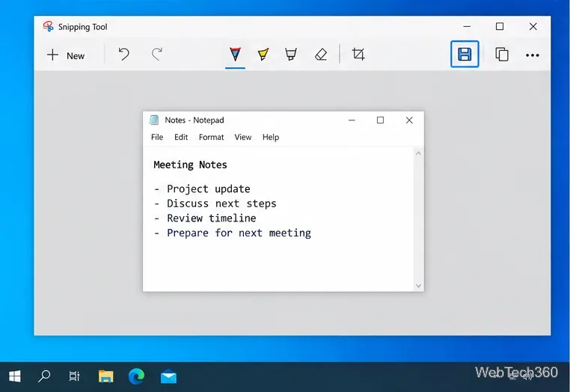The width and height of the screenshot is (570, 392).
Task: Copy the snip to clipboard
Action: [502, 55]
